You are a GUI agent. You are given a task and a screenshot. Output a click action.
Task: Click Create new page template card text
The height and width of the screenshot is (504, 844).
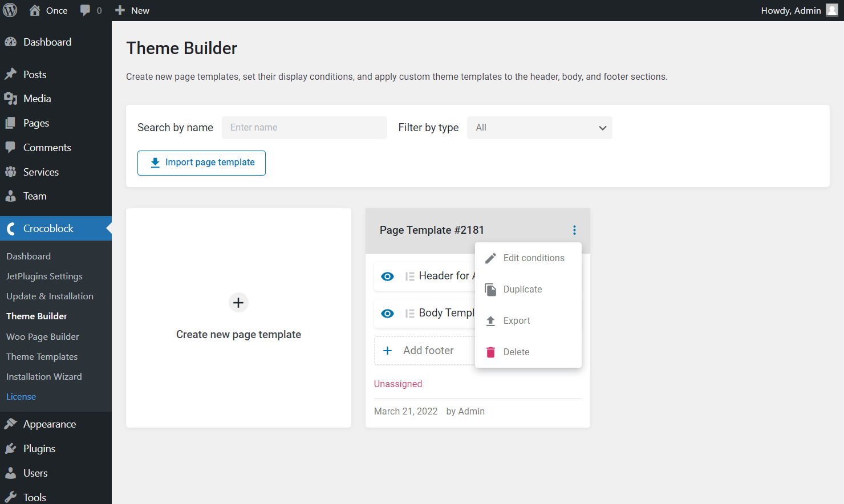tap(238, 335)
